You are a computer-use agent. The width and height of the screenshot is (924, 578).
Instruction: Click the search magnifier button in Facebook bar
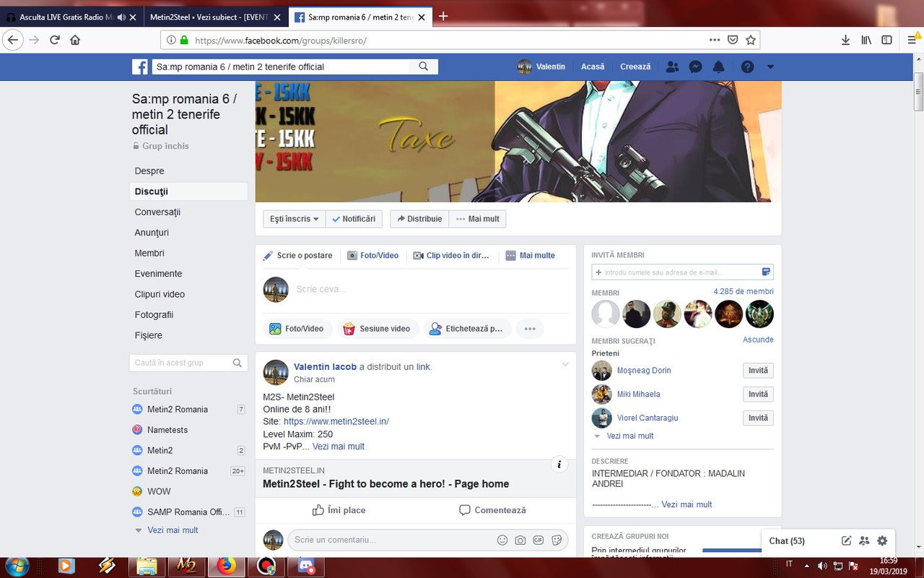(424, 66)
